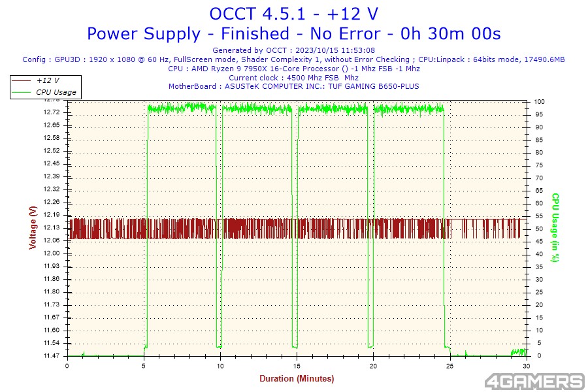Click the 'Current clock : 4500 Mhz' line
This screenshot has width=588, height=392.
pos(293,78)
